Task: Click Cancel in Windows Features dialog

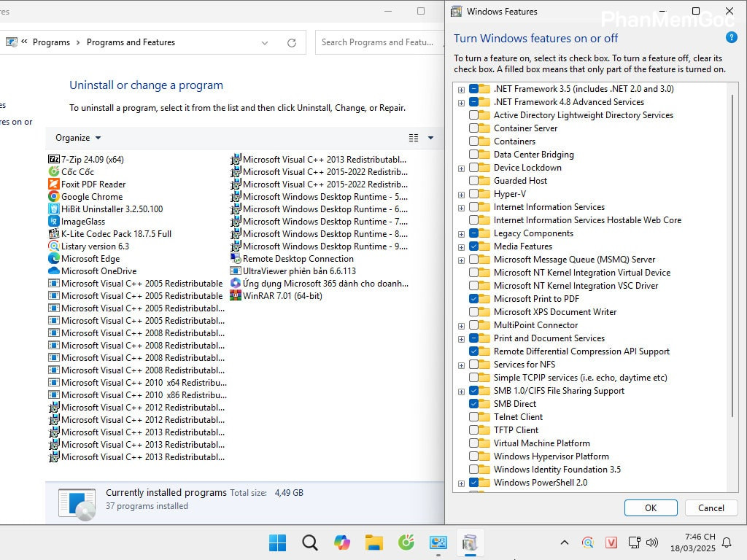Action: click(x=711, y=507)
